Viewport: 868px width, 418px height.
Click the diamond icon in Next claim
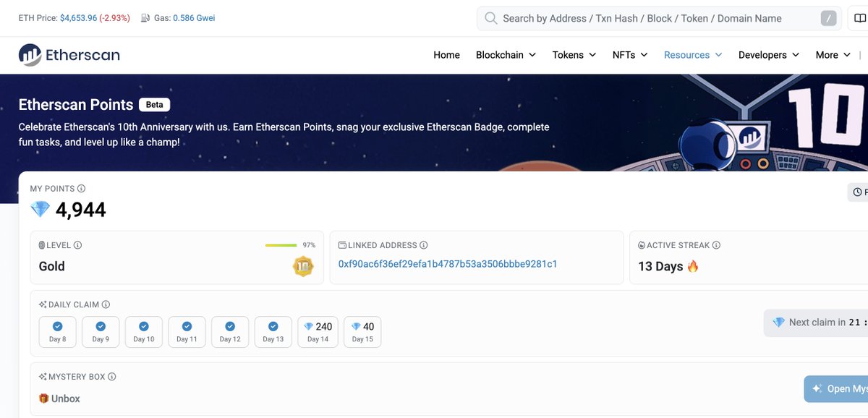(x=778, y=323)
